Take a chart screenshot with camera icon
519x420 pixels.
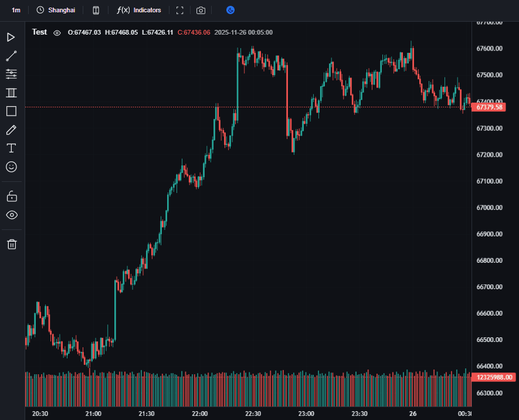point(201,11)
